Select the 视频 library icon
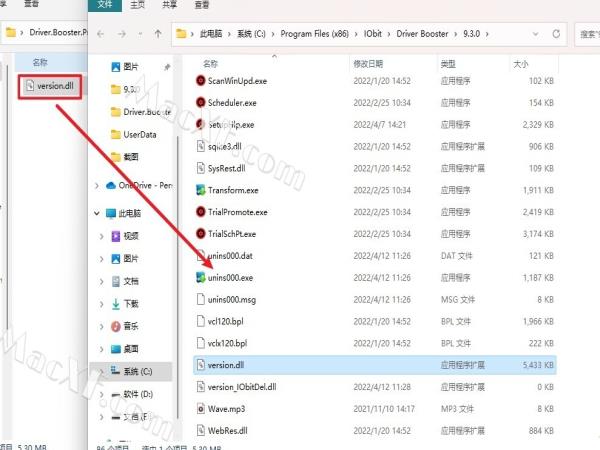The image size is (600, 450). point(116,236)
